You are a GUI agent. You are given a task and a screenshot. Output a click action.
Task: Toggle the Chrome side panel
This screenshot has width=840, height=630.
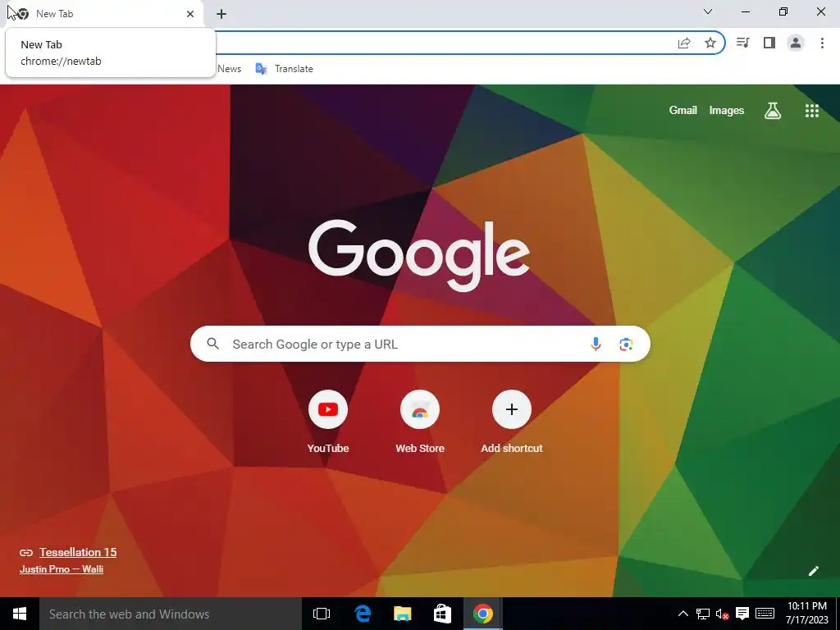point(769,43)
